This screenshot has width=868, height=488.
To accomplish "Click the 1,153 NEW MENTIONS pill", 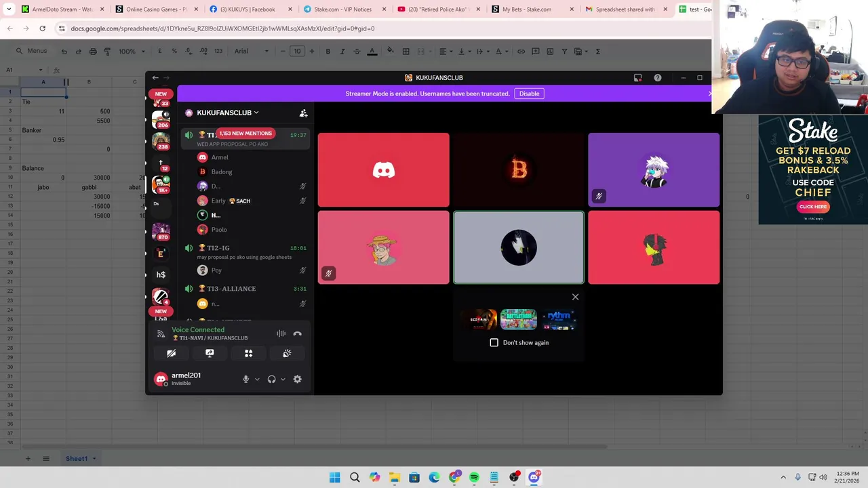I will pos(245,134).
